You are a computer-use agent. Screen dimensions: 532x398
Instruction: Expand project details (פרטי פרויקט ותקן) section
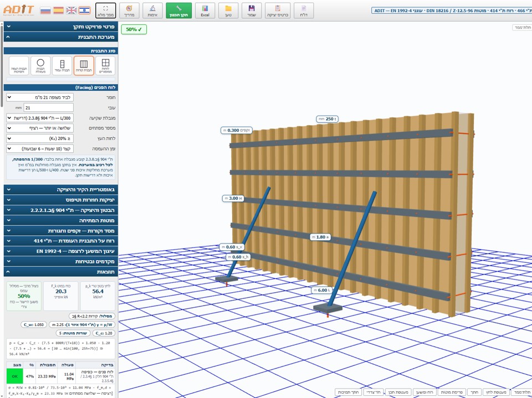(61, 27)
